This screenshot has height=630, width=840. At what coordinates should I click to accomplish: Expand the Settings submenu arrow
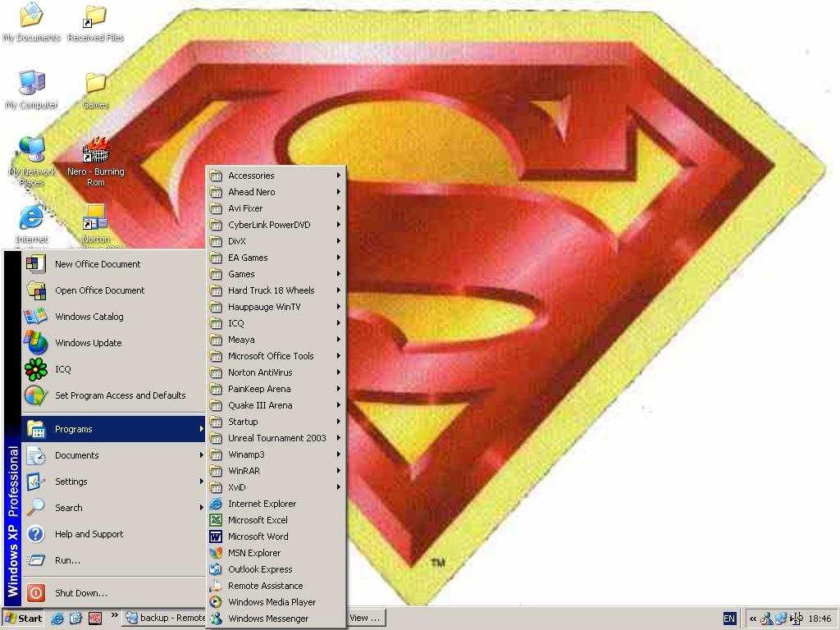coord(202,482)
